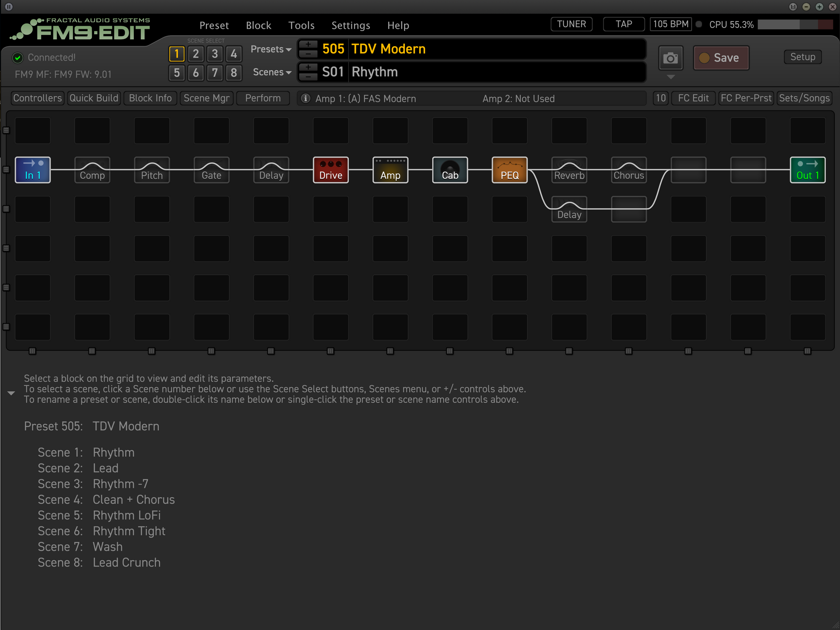This screenshot has height=630, width=840.
Task: Switch to scene 2 button
Action: coord(196,54)
